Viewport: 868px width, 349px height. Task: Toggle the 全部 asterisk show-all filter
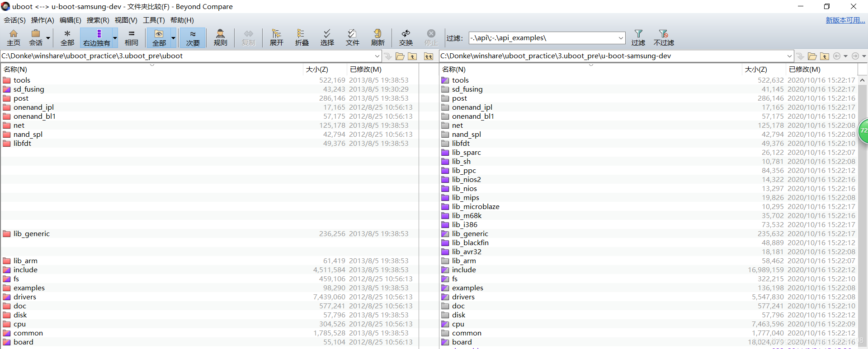pyautogui.click(x=67, y=37)
